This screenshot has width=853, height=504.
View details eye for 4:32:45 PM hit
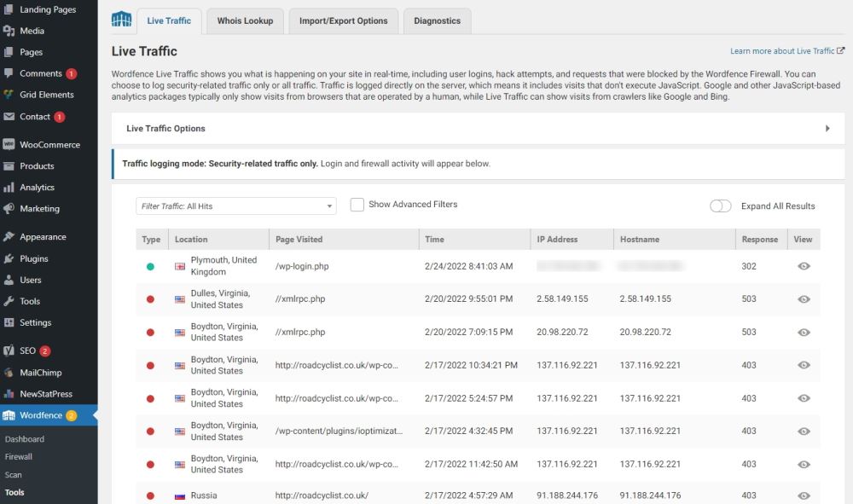click(x=804, y=432)
